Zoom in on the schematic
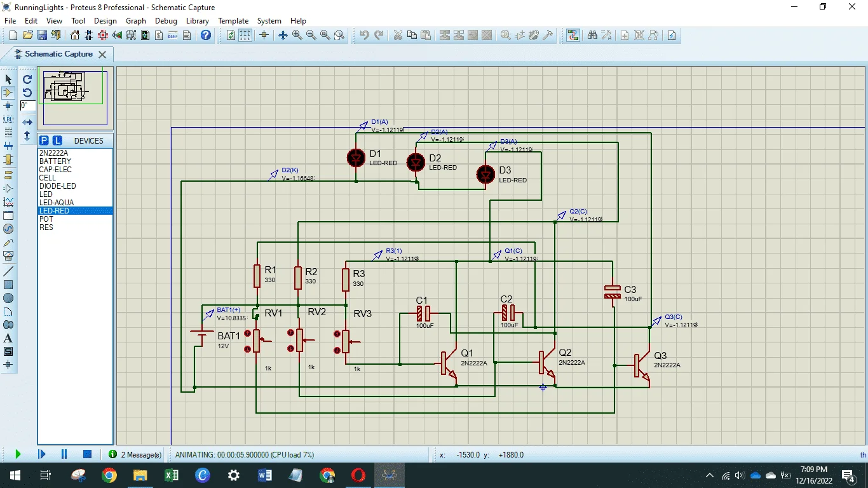The image size is (868, 488). [x=297, y=35]
